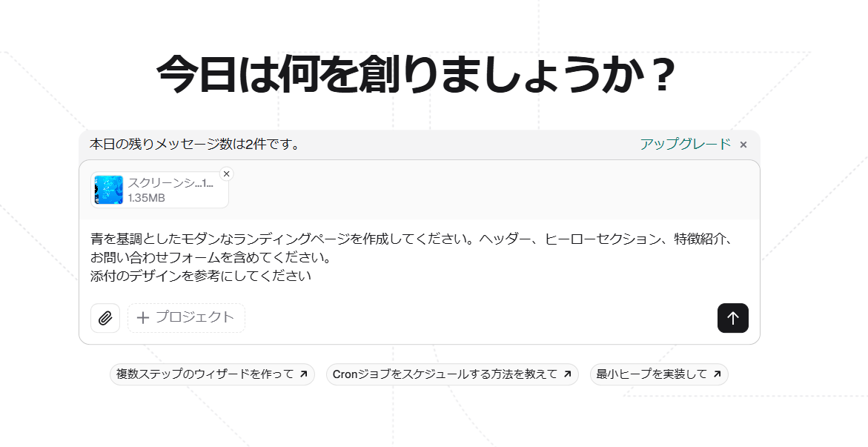
Task: Place cursor in the prompt's first line
Action: (412, 239)
